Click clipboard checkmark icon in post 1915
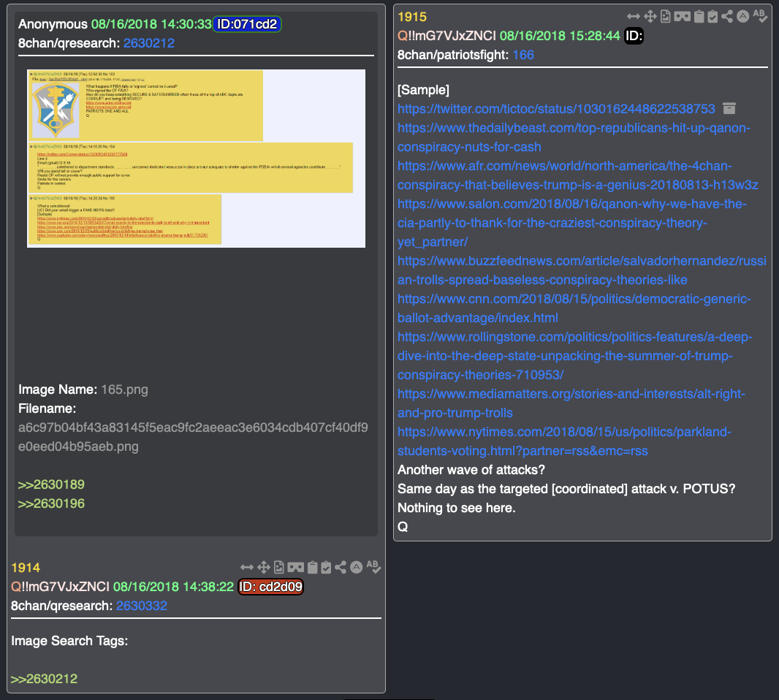 (x=712, y=16)
